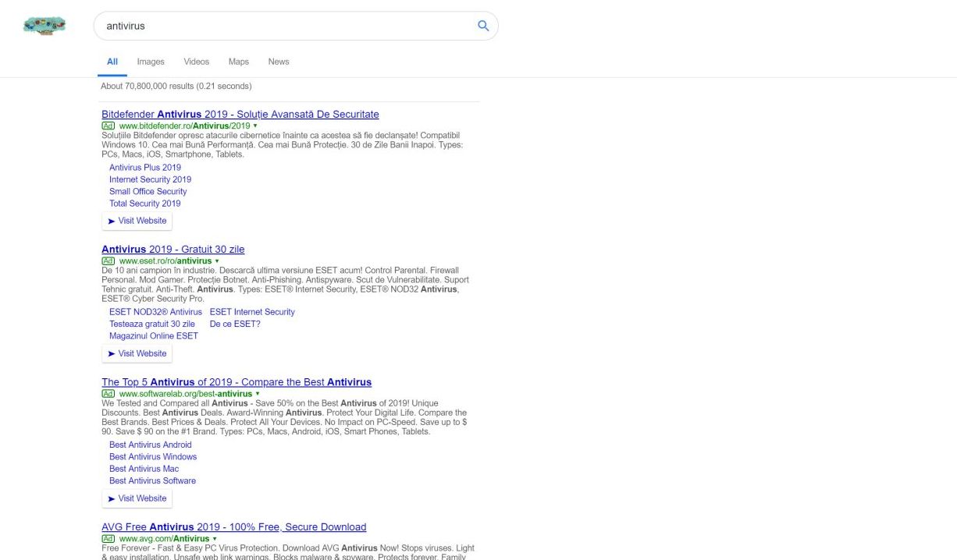Open Best Antivirus Android sitelink
Screen dimensions: 957x560
point(151,445)
